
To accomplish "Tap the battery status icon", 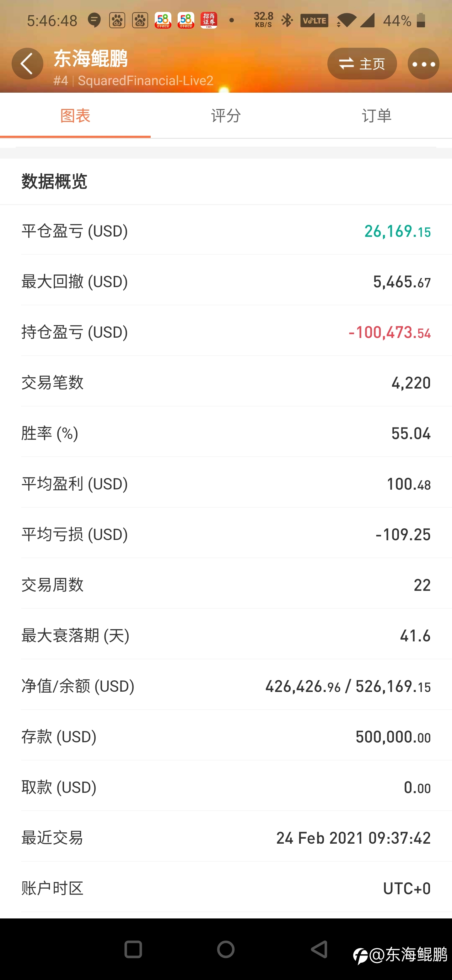I will [x=420, y=20].
